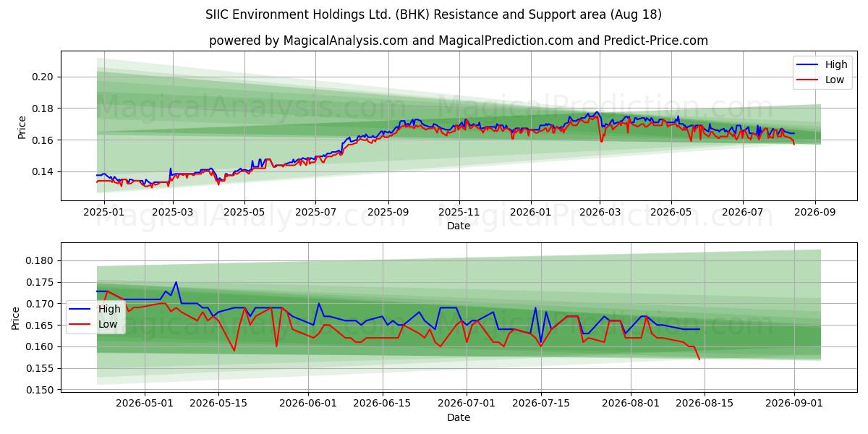Click the 2026-05-01 date tick label
This screenshot has height=434, width=868.
[x=145, y=404]
